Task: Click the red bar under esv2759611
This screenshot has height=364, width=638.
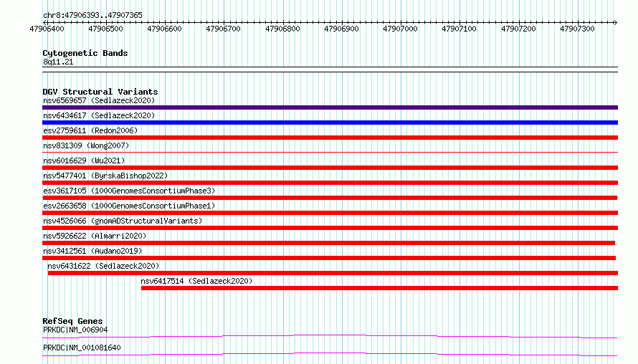Action: (330, 138)
